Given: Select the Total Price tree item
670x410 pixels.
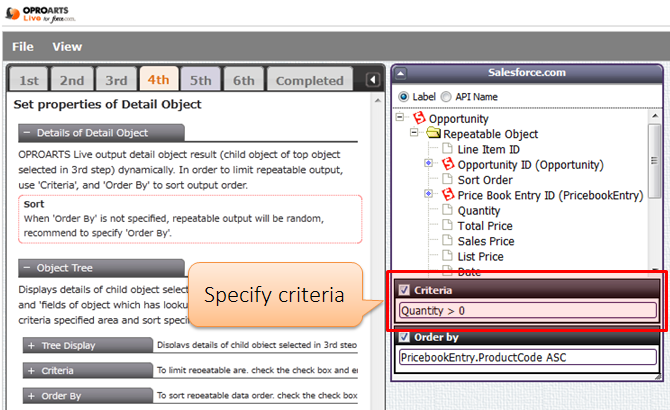Looking at the screenshot, I should [485, 226].
